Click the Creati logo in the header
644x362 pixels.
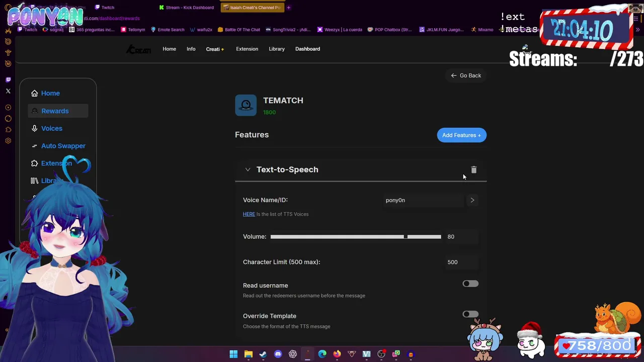[x=138, y=49]
